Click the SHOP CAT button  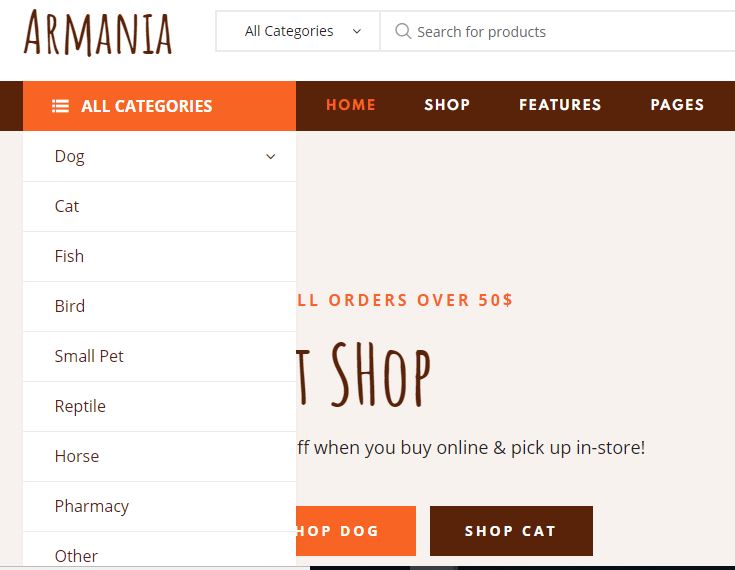pyautogui.click(x=511, y=531)
